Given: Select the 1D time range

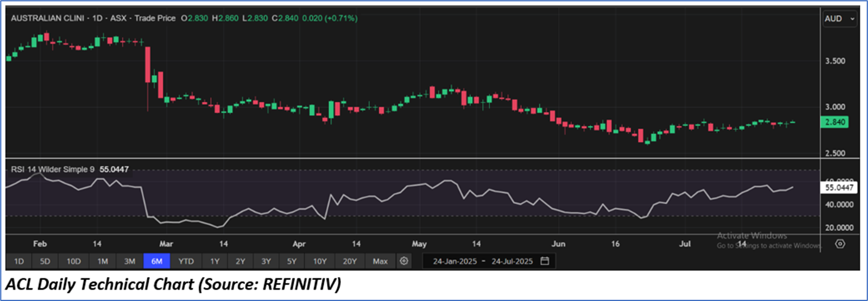Looking at the screenshot, I should 19,261.
